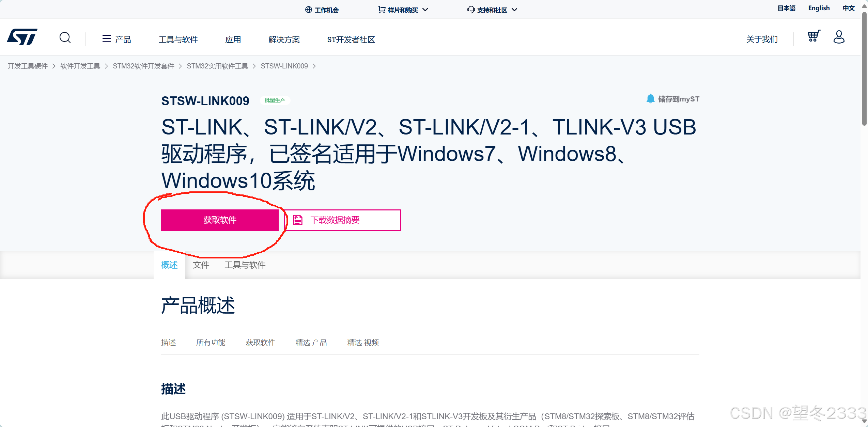
Task: Open the ST开发者社区 menu item
Action: pos(351,39)
